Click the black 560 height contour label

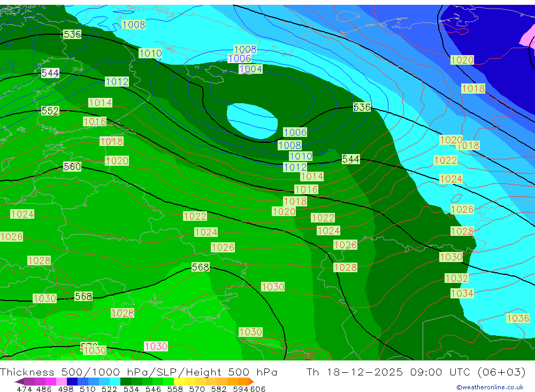pyautogui.click(x=72, y=166)
